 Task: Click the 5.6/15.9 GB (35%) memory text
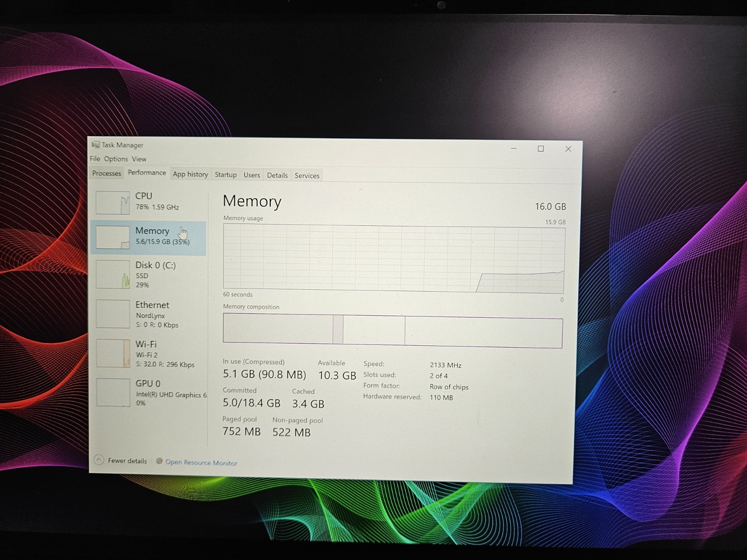pos(162,242)
